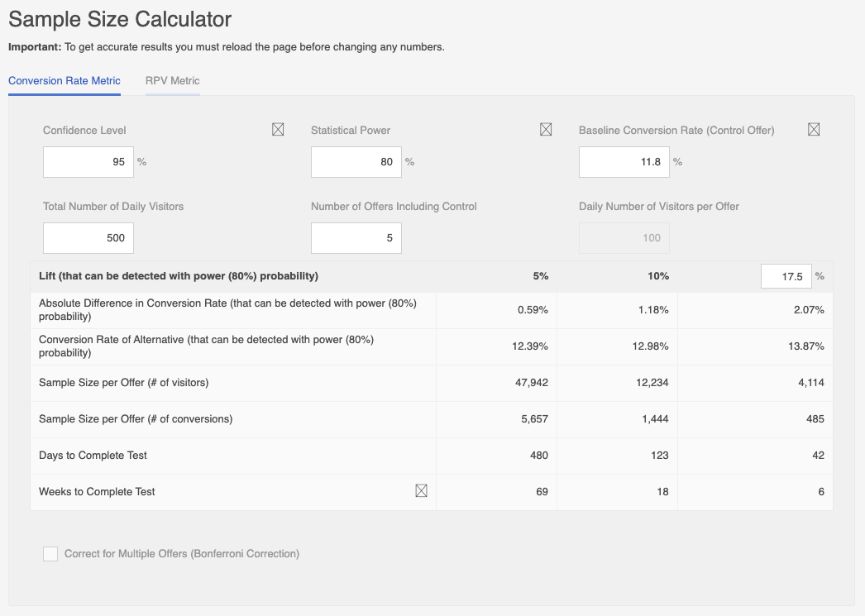The image size is (865, 616).
Task: Click the 10% lift column header
Action: pyautogui.click(x=659, y=276)
